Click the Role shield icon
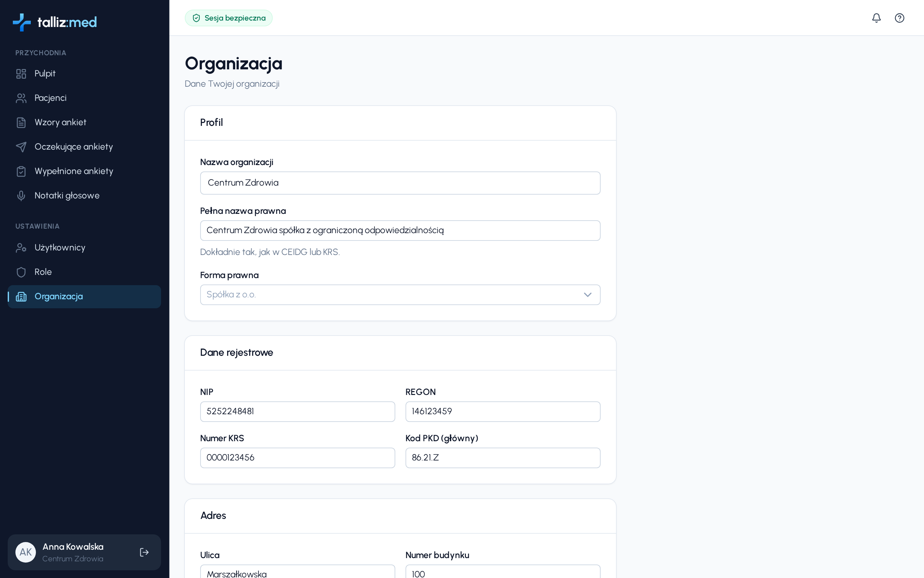 pyautogui.click(x=21, y=272)
